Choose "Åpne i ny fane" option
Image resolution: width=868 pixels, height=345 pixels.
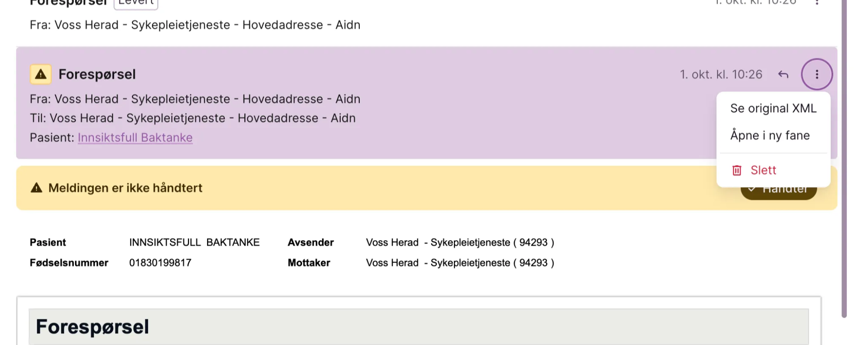click(x=769, y=136)
